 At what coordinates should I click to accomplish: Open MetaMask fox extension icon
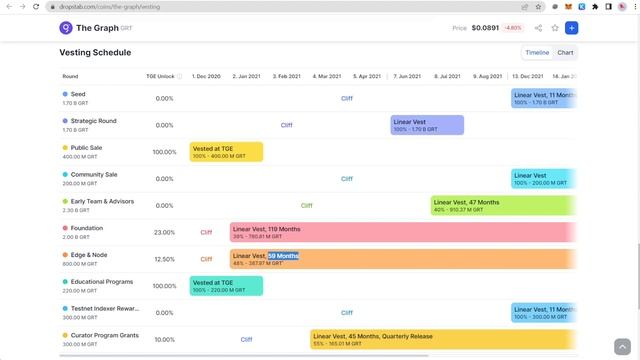(x=568, y=7)
